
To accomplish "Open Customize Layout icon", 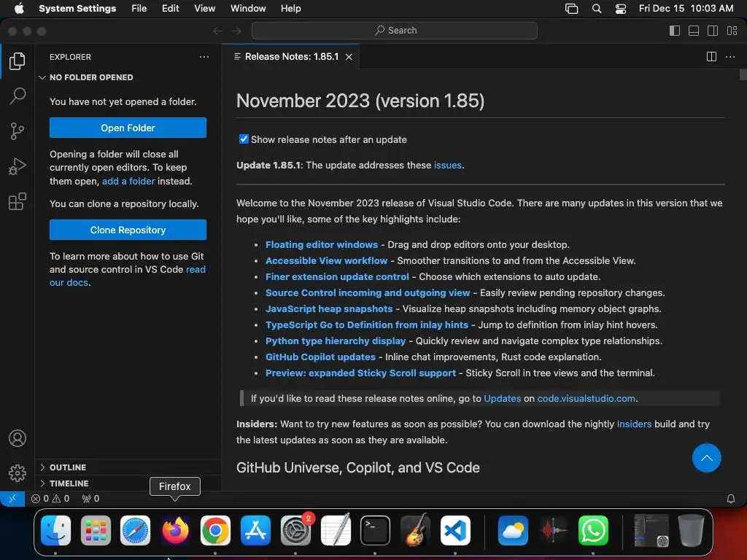I will coord(732,31).
